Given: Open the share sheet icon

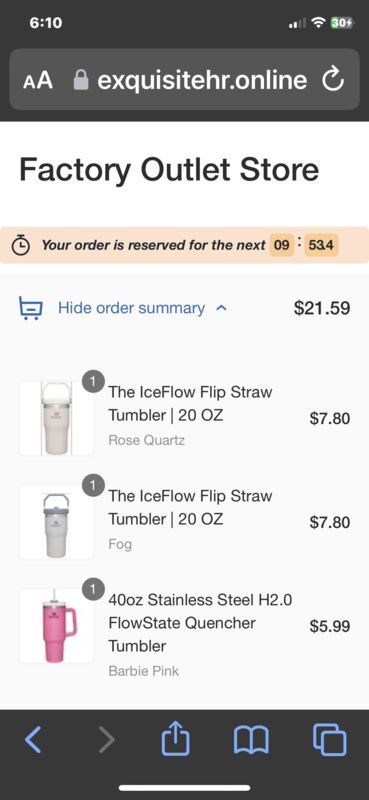Looking at the screenshot, I should (x=176, y=738).
